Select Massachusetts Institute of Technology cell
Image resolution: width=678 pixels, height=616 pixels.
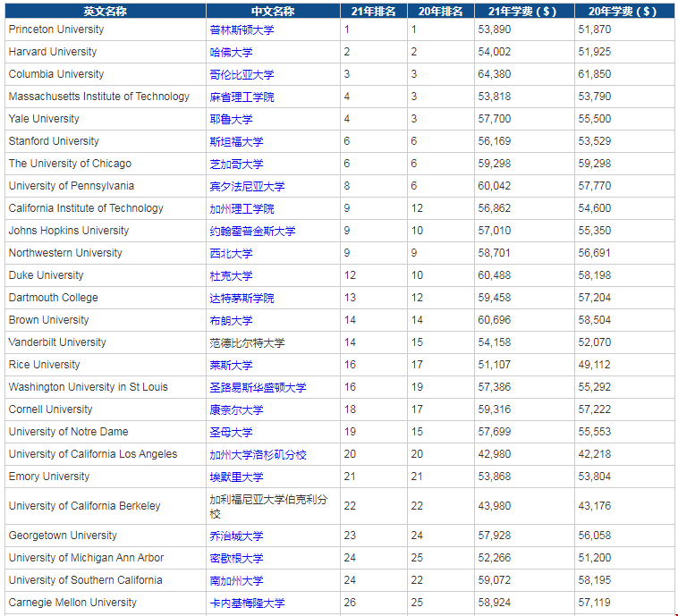pyautogui.click(x=106, y=97)
